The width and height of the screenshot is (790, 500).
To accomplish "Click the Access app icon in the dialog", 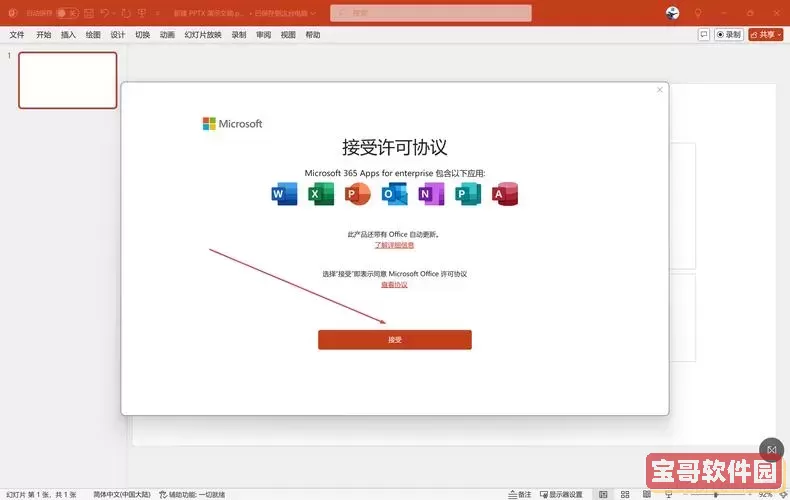I will (x=505, y=194).
